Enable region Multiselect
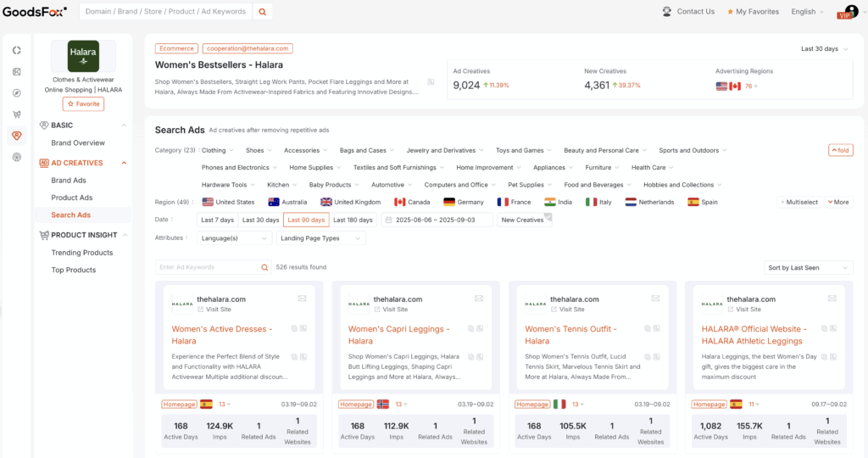 [x=798, y=202]
